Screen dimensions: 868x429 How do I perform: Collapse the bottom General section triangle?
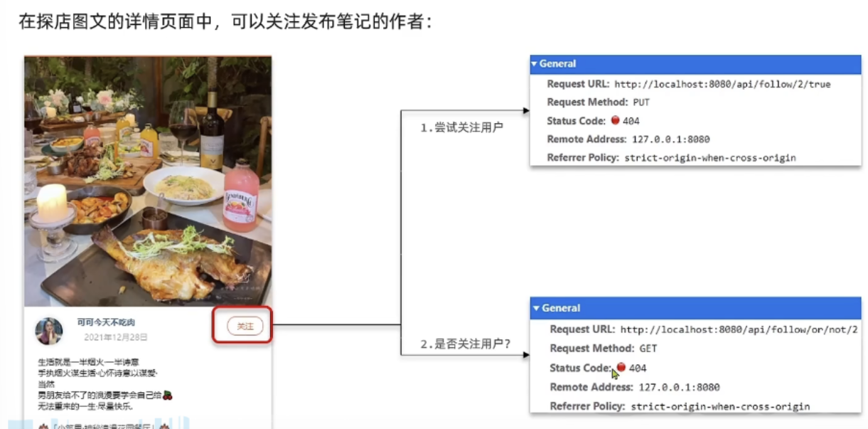click(x=537, y=309)
